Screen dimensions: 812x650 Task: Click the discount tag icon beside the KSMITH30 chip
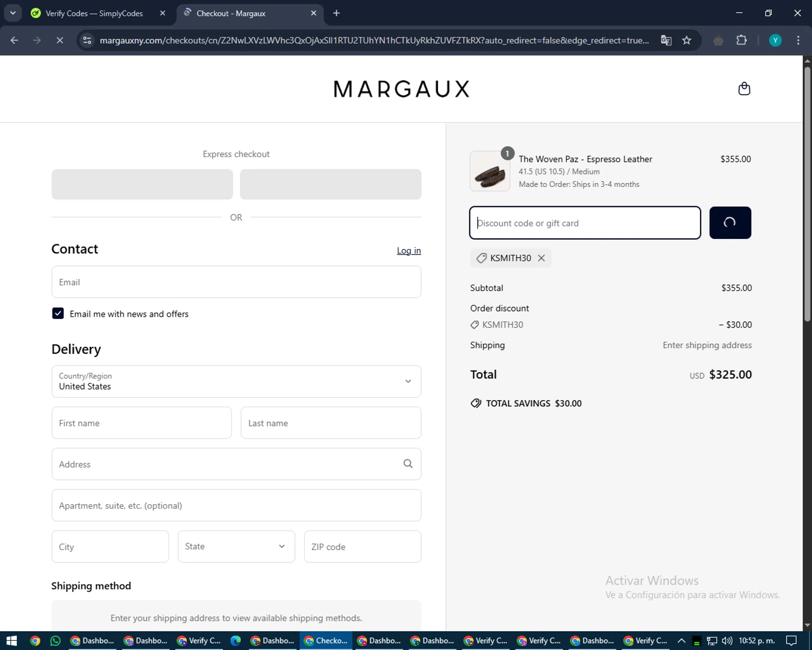click(481, 258)
